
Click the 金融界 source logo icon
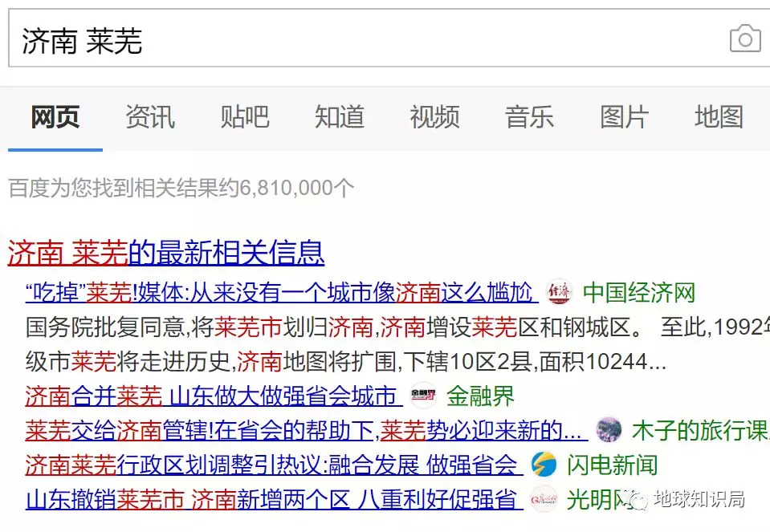coord(423,395)
